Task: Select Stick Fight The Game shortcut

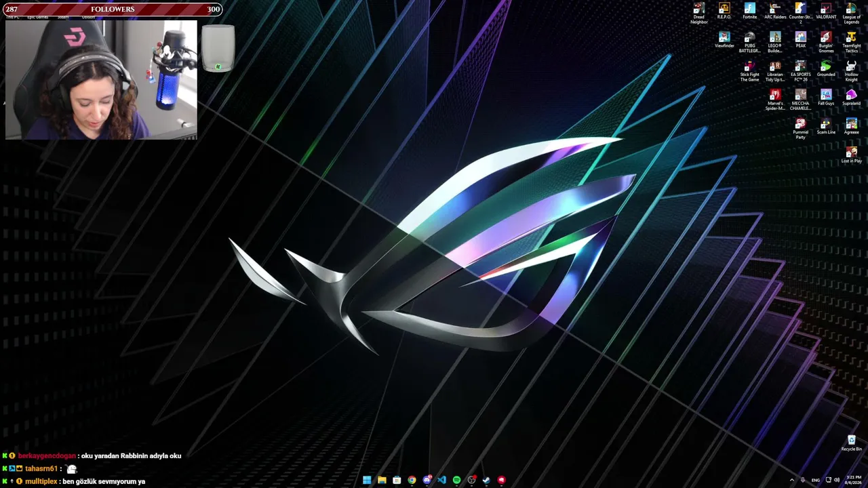Action: 749,71
